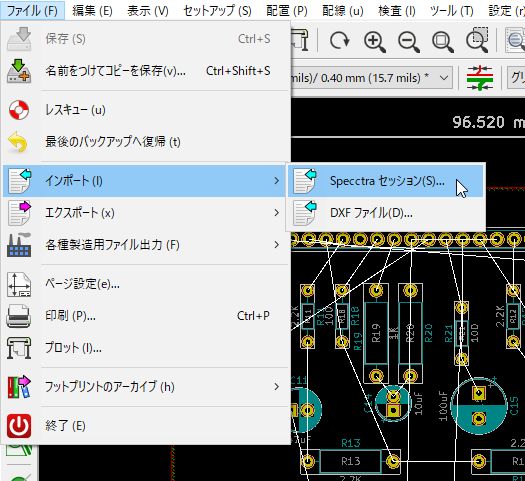Select 終了 (E) menu item
Screen dimensions: 525x481
(x=145, y=426)
